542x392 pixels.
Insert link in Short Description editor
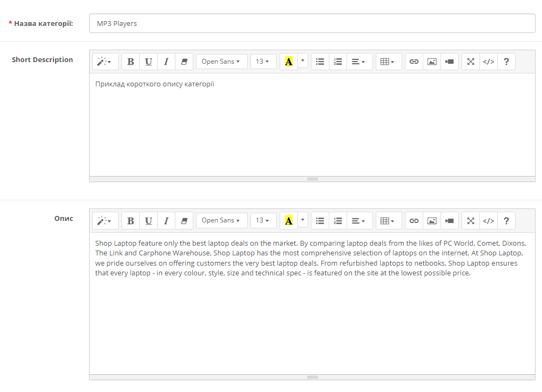click(x=414, y=62)
